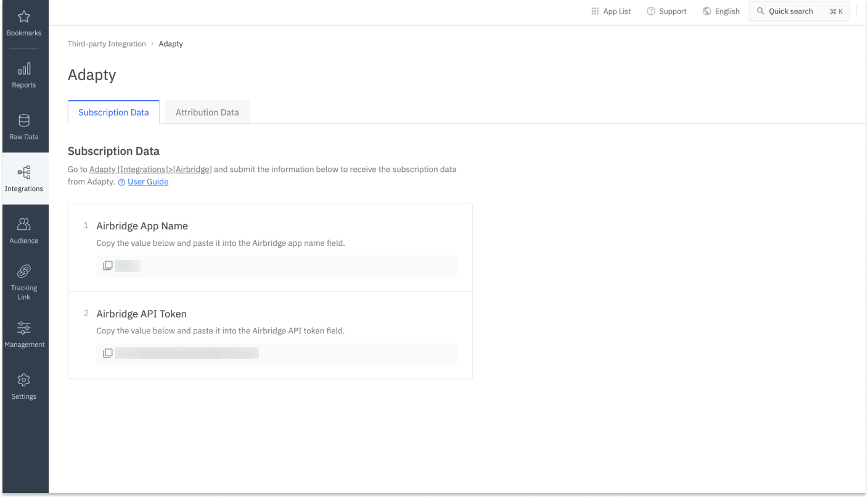Click help icon beside User Guide
Viewport: 868px width, 498px height.
coord(121,182)
